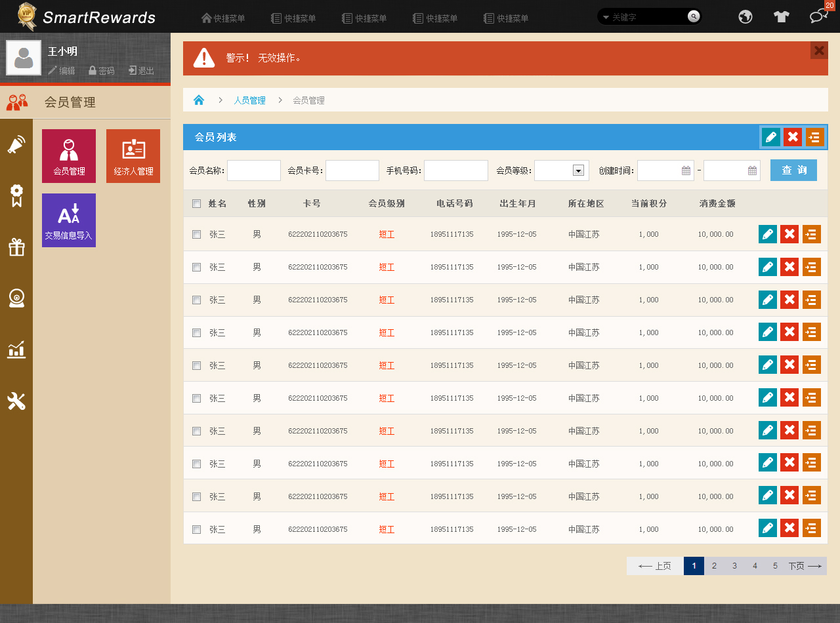The height and width of the screenshot is (623, 840).
Task: Click the 姓名 column header
Action: [x=218, y=204]
